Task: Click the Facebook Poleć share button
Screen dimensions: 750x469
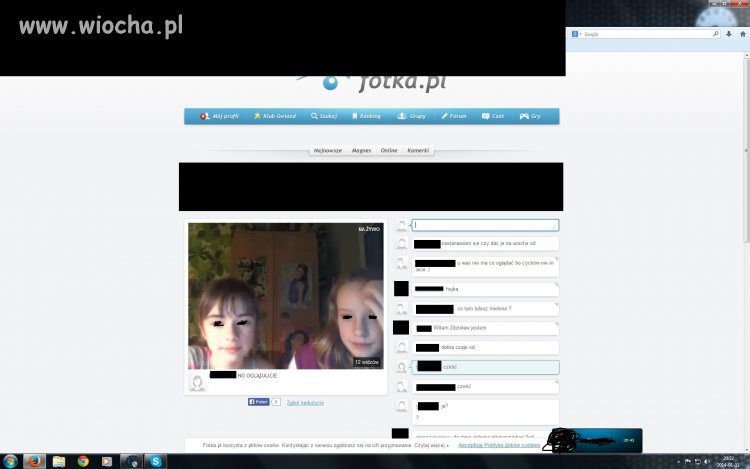Action: tap(258, 402)
